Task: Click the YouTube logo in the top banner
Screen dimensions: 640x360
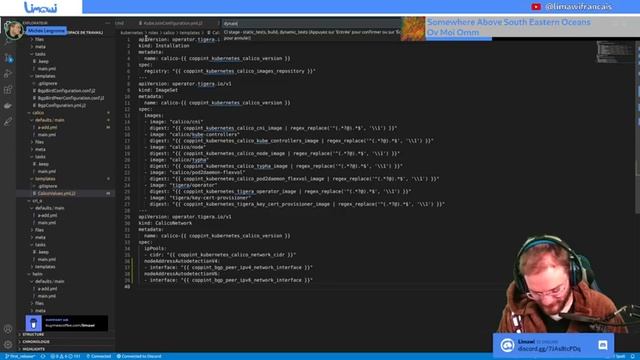Action: (x=536, y=7)
